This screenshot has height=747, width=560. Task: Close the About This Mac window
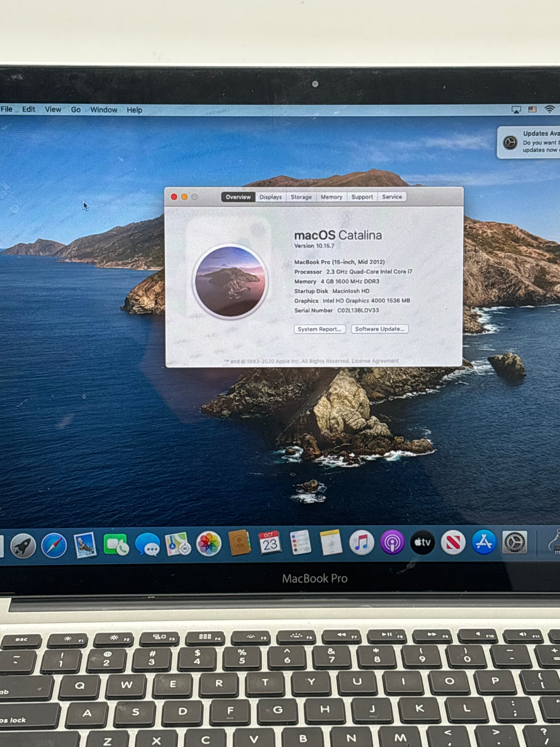click(x=174, y=197)
